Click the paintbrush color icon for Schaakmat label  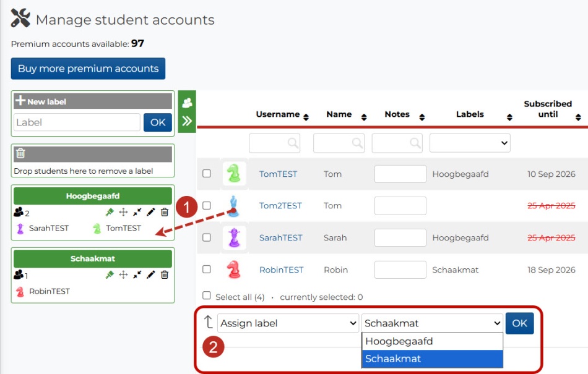click(x=110, y=275)
